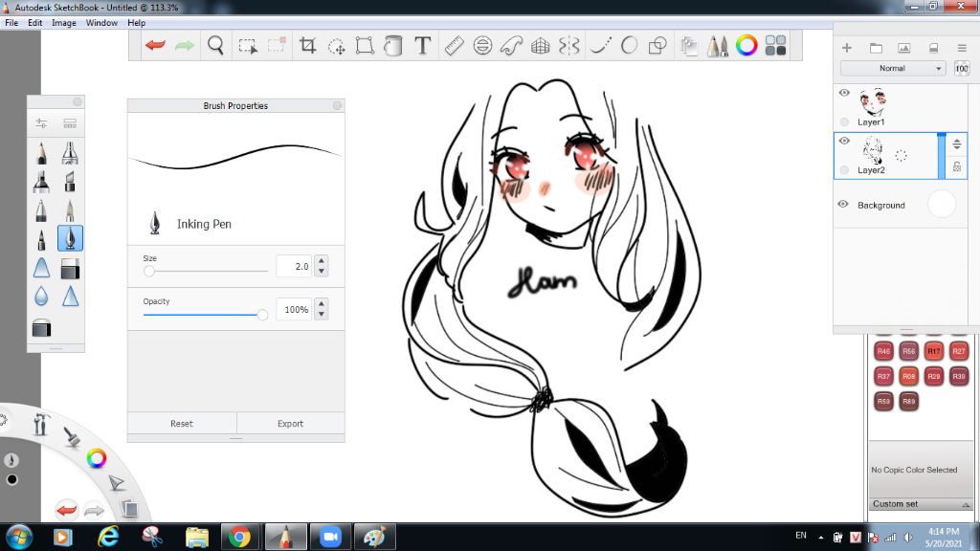
Task: Decrease Opacity with down arrow
Action: click(x=322, y=314)
